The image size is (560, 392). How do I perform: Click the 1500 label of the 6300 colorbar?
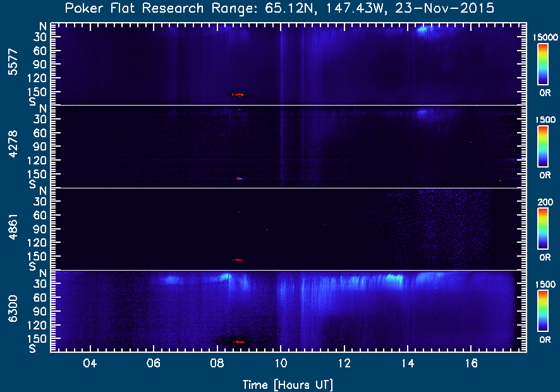[x=545, y=285]
